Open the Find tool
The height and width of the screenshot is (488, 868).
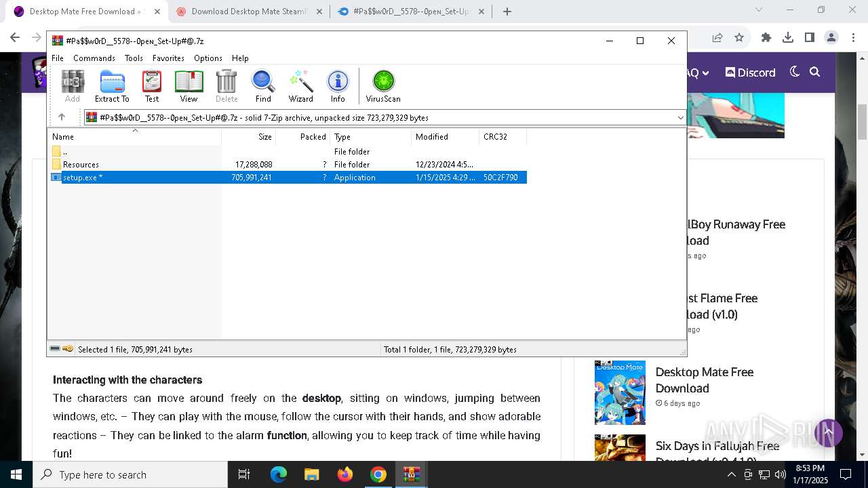263,86
